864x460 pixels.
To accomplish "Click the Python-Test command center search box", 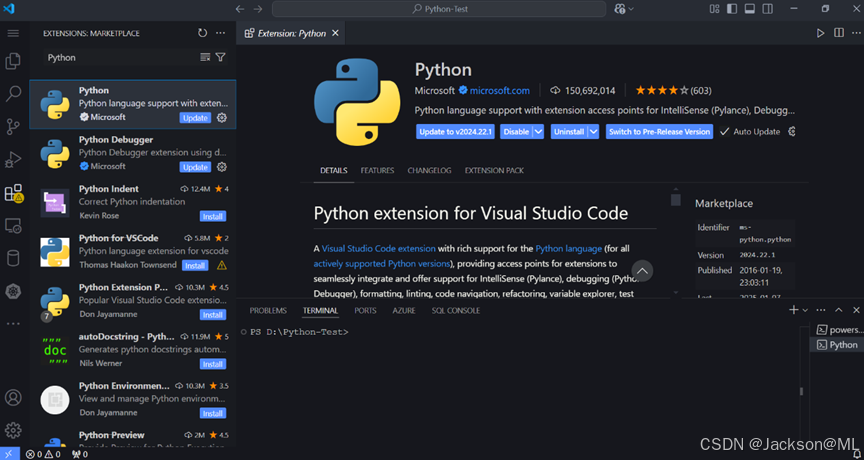I will 439,9.
